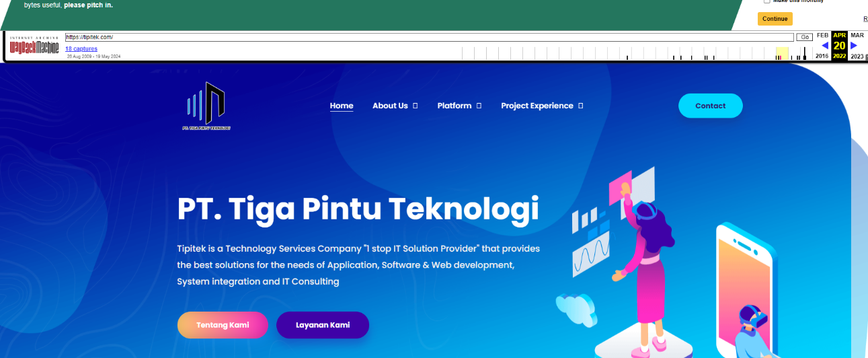Viewport: 868px width, 358px height.
Task: Click the Layanan Kami button
Action: pyautogui.click(x=323, y=325)
